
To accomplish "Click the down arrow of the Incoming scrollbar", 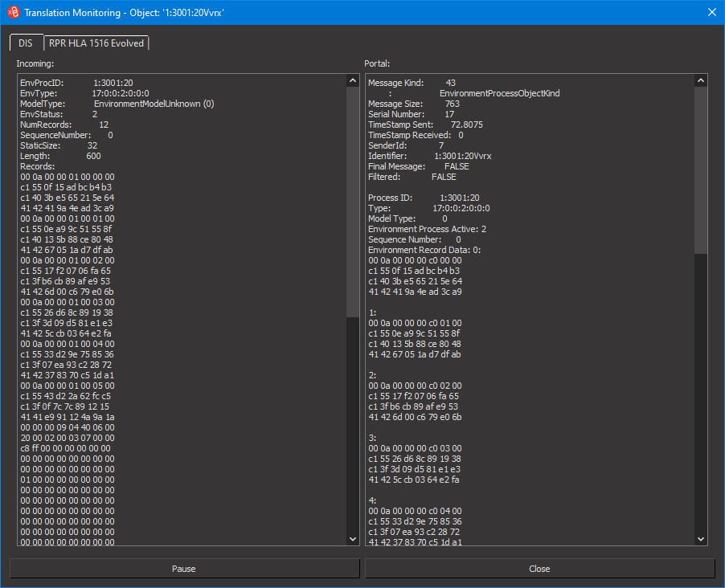I will [352, 539].
